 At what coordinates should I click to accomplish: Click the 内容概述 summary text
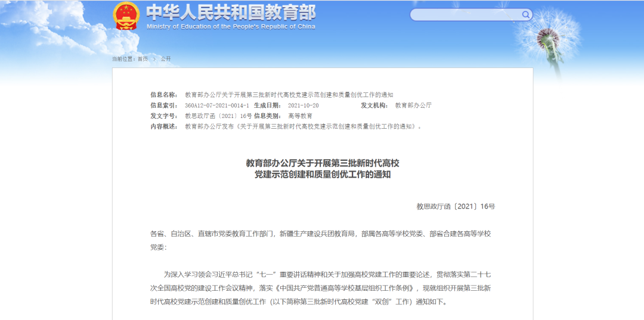click(303, 126)
